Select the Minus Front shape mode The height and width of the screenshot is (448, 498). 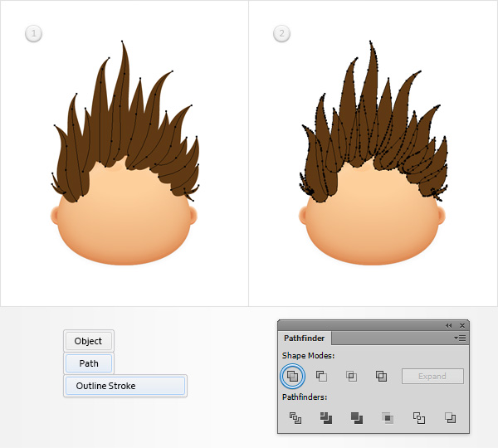coord(322,376)
